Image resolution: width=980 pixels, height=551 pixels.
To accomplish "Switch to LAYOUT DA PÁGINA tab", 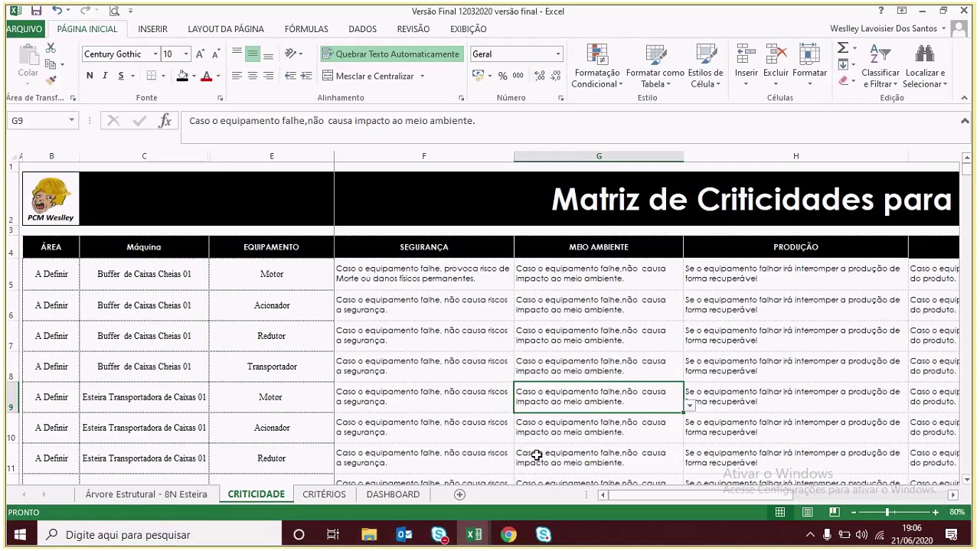I will (x=226, y=29).
